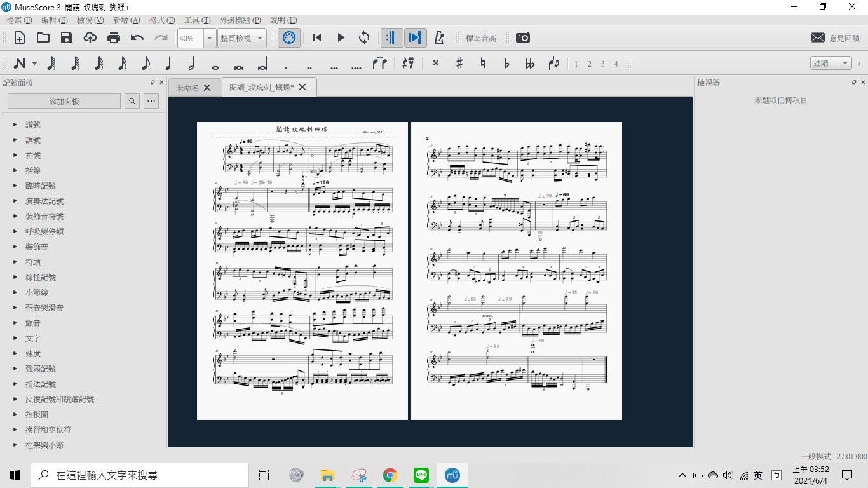Apply flat accidental

point(506,64)
